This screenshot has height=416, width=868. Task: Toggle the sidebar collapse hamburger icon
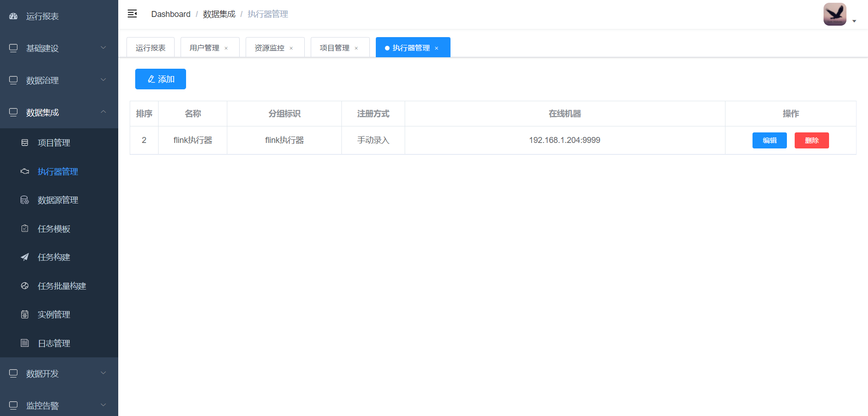click(132, 14)
